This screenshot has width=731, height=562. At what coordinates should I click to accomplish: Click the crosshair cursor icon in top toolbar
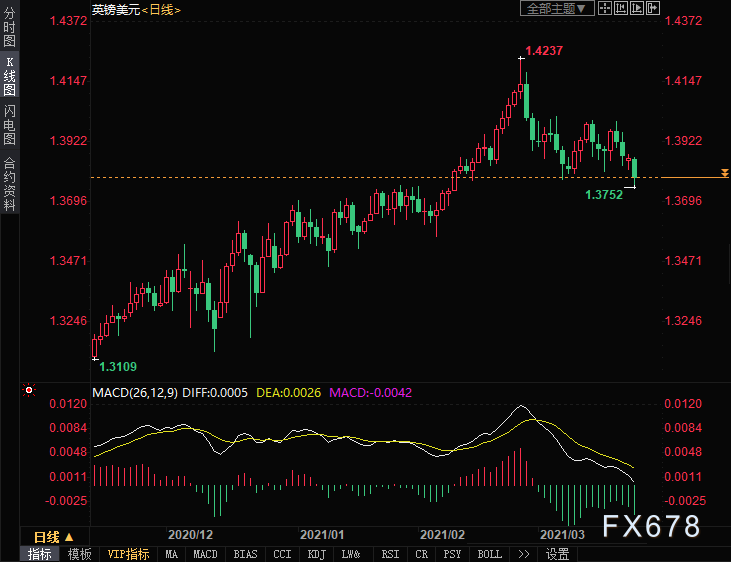(x=604, y=9)
